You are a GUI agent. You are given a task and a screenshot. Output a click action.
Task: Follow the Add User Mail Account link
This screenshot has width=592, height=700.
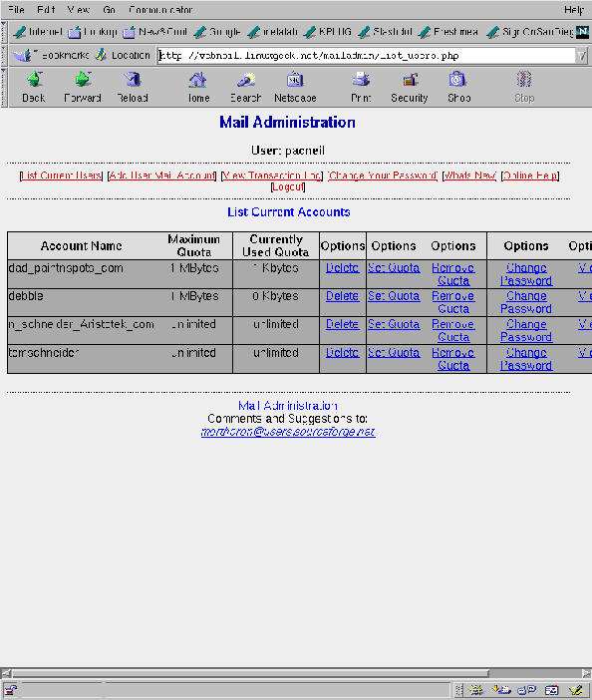tap(161, 175)
